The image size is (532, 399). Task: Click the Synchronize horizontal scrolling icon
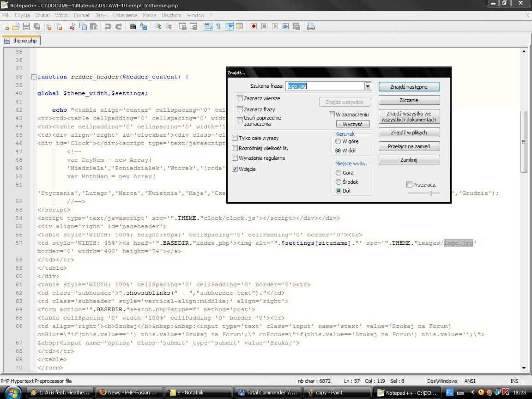(193, 26)
